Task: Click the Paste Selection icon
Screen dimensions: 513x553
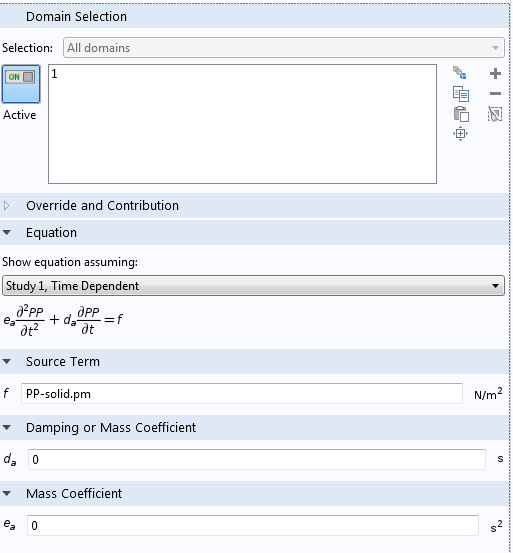Action: (461, 114)
